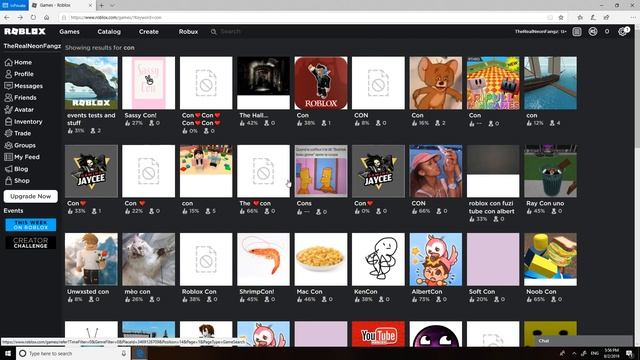Viewport: 640px width, 360px height.
Task: Open Messages from the sidebar
Action: pyautogui.click(x=24, y=86)
